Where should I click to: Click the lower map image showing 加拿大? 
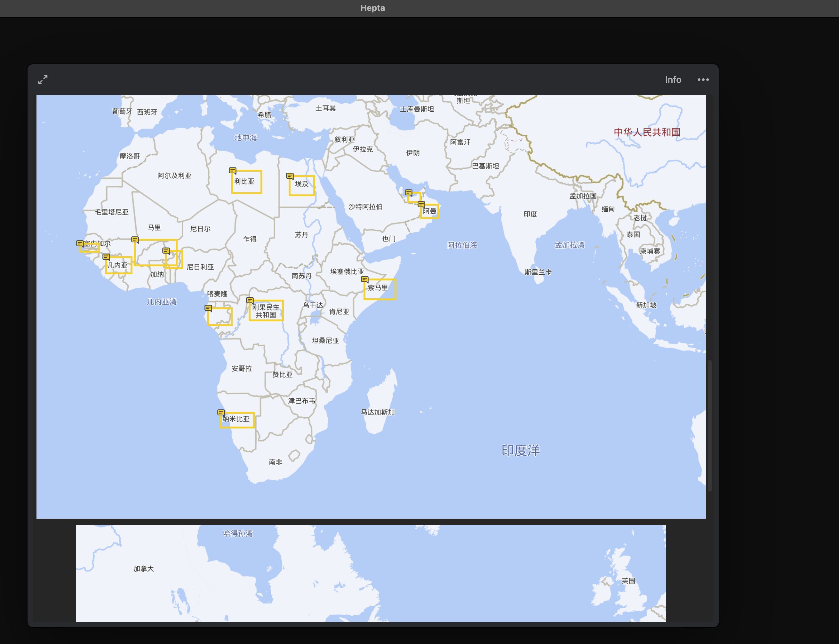(x=371, y=573)
